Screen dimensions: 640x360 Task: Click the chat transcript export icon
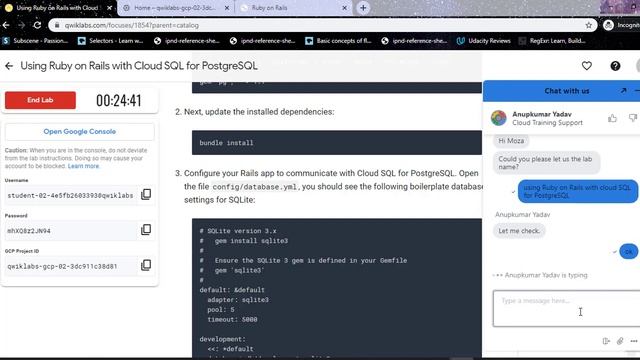(606, 341)
